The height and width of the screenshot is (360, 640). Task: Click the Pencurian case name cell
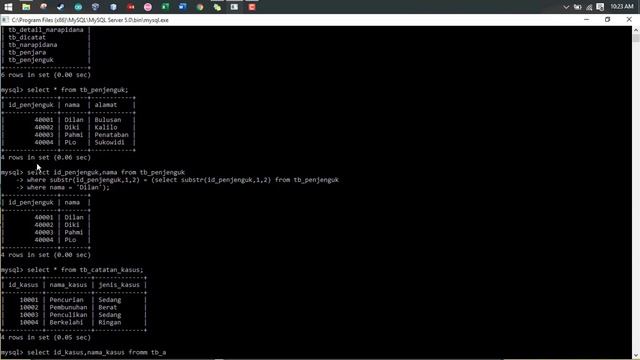click(66, 300)
